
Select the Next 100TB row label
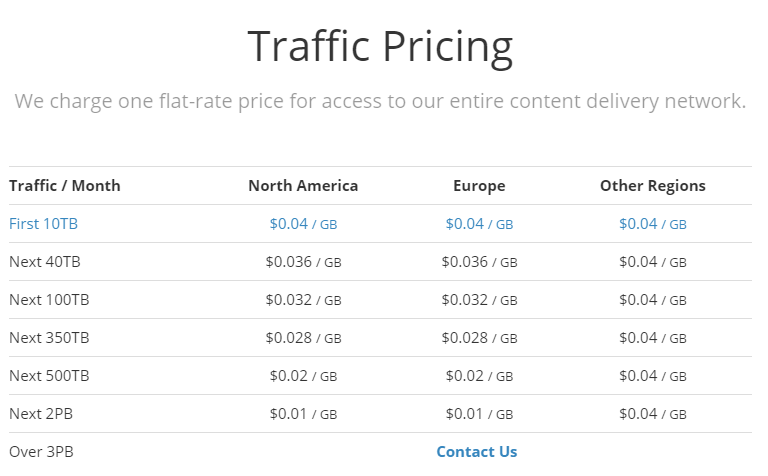pyautogui.click(x=49, y=300)
